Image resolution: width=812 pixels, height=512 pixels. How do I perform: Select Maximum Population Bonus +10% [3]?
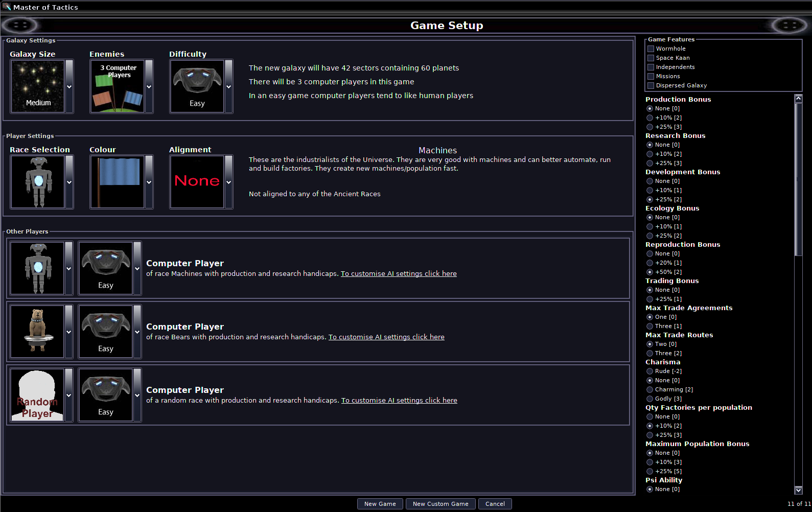[650, 462]
